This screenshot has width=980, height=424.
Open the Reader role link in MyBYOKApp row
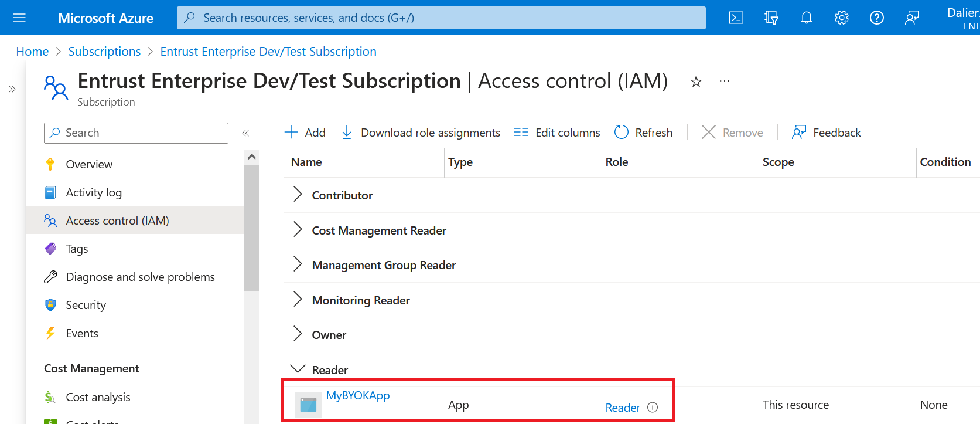pos(623,408)
